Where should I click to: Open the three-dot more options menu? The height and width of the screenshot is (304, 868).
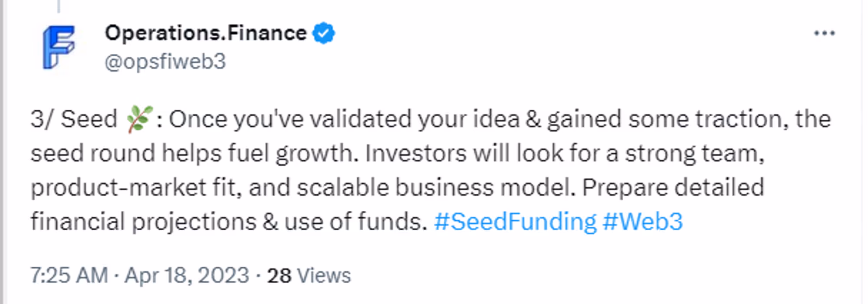[x=824, y=33]
